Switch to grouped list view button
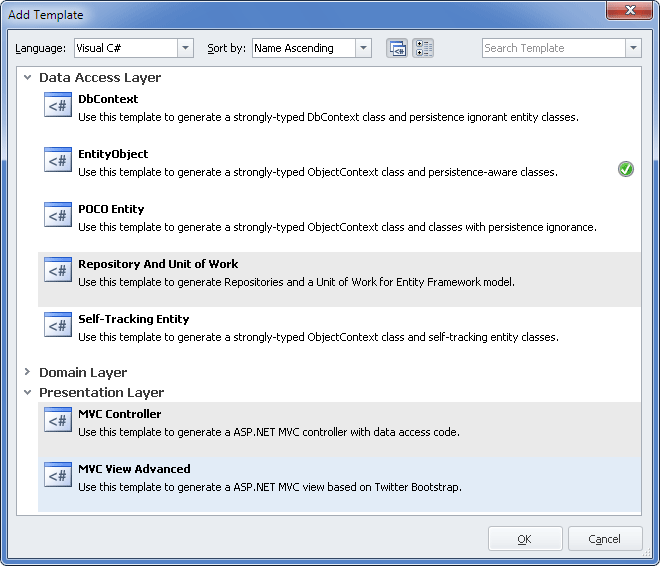This screenshot has height=566, width=660. tap(423, 48)
